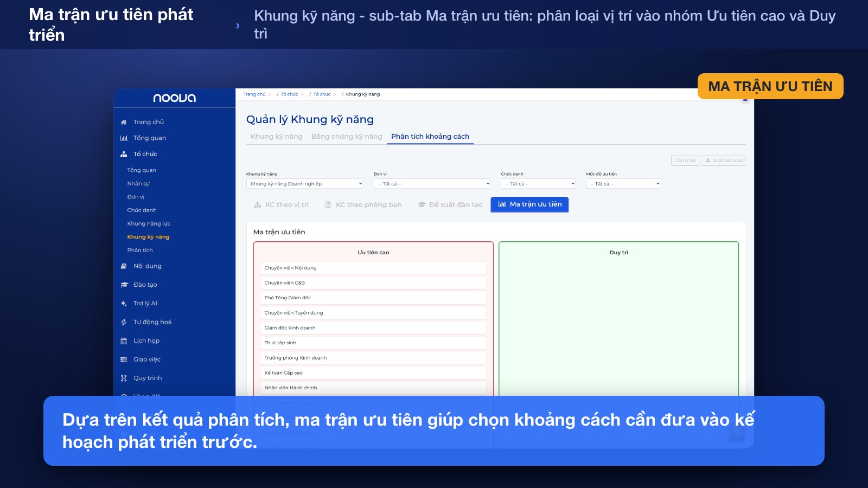Open the Mức độ ưu tiên dropdown
This screenshot has width=868, height=488.
(623, 184)
